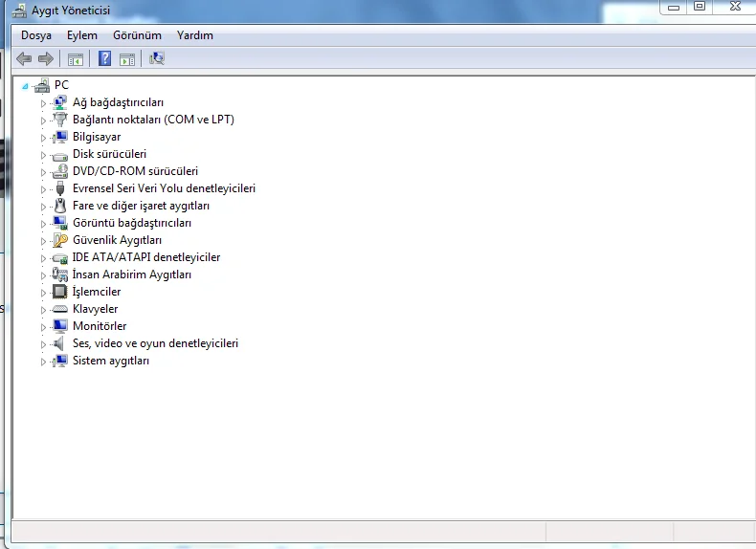Open the Görünüm menu
Screen dimensions: 756x549
[x=137, y=35]
